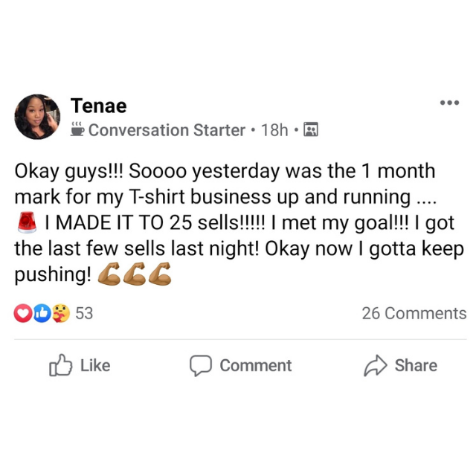The width and height of the screenshot is (476, 476).
Task: Click the blue thumbs-up reaction icon
Action: click(x=42, y=313)
